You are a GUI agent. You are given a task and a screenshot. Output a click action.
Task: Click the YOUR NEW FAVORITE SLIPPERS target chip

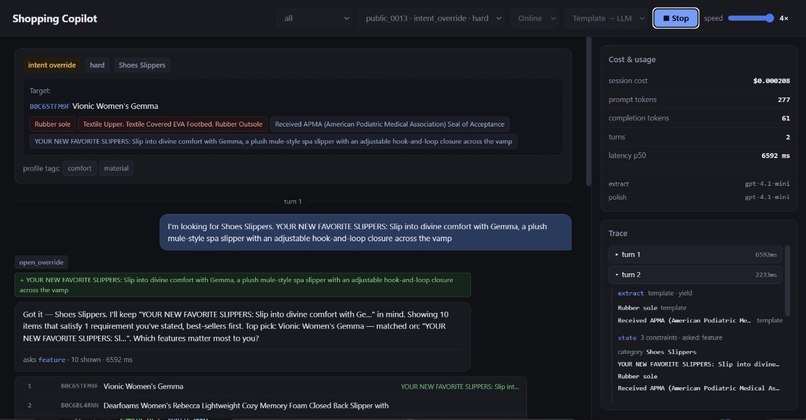273,141
